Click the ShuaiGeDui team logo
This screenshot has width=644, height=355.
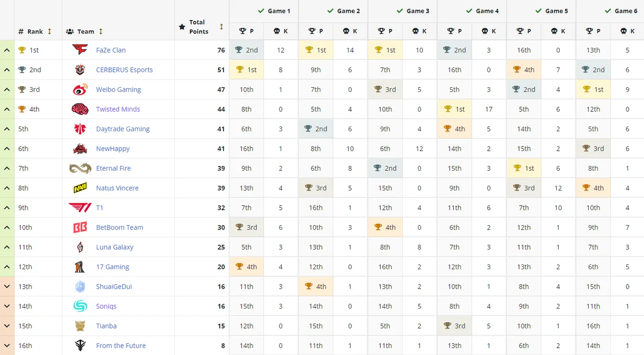(x=80, y=287)
